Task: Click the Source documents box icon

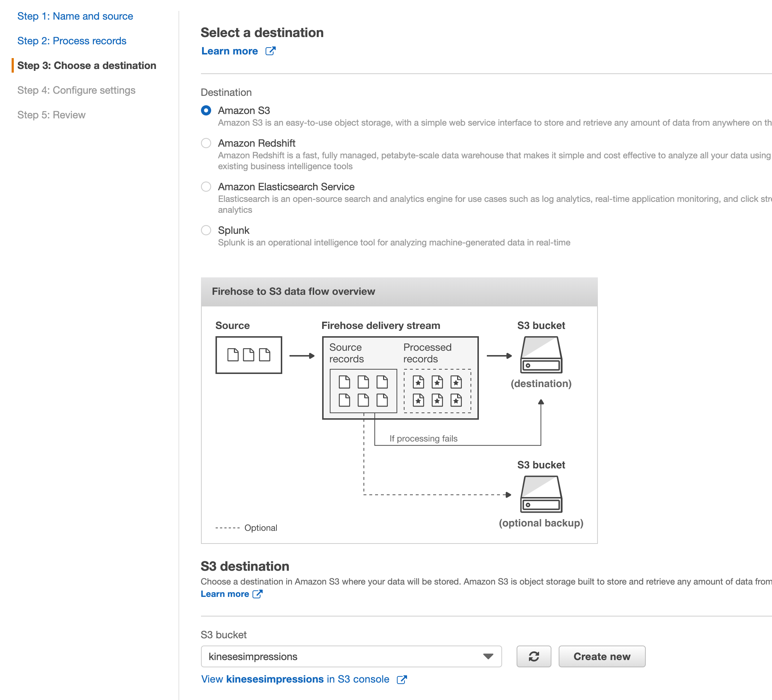Action: [249, 355]
